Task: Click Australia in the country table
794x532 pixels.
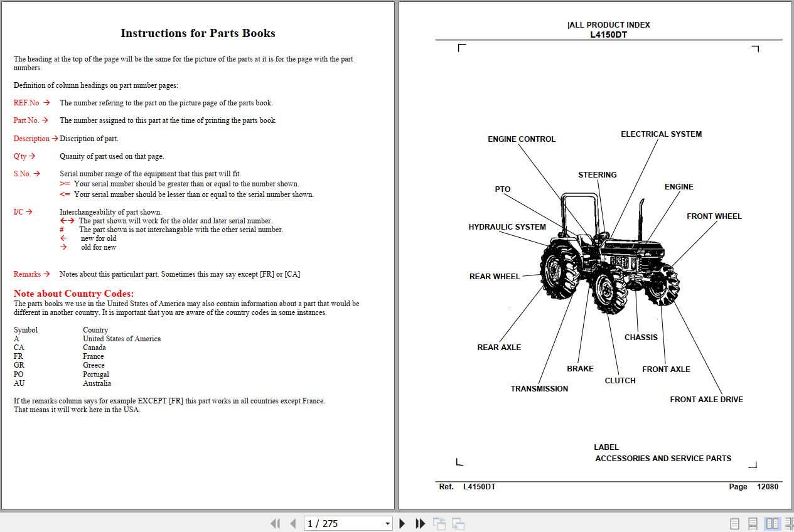Action: (x=97, y=383)
